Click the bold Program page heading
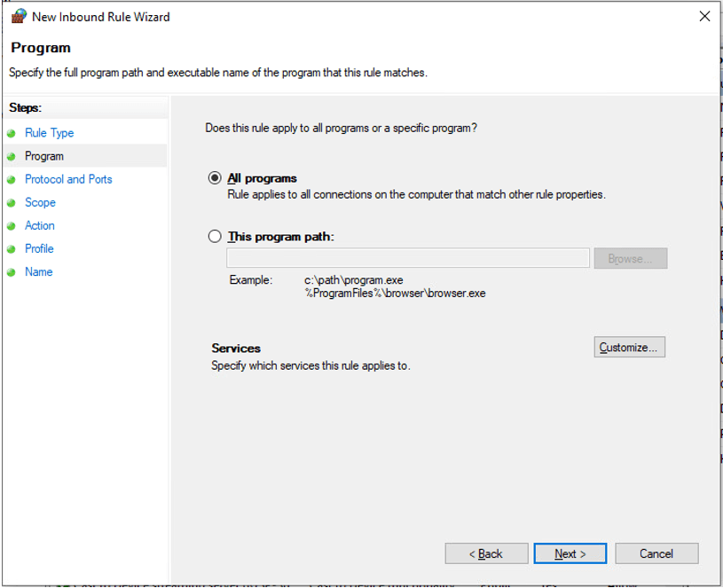The width and height of the screenshot is (723, 588). coord(41,48)
